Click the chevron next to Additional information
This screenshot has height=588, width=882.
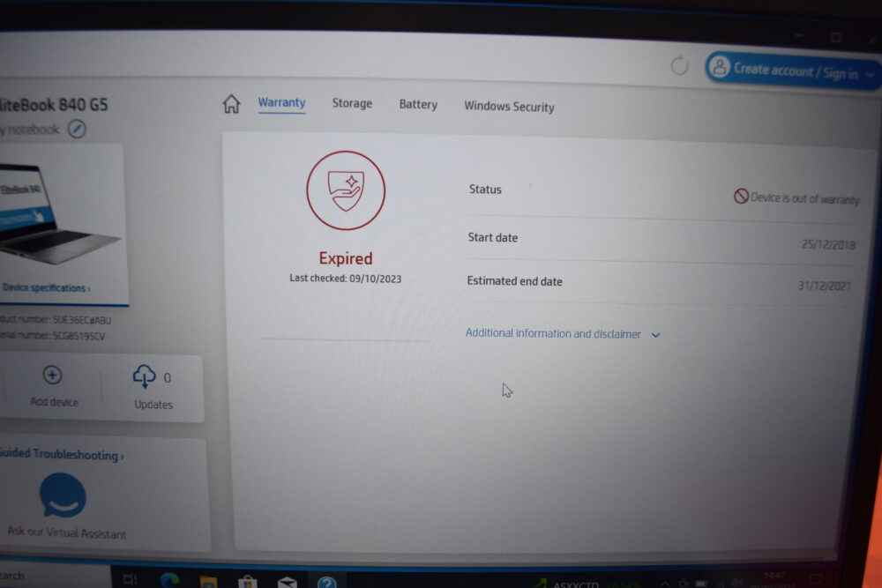point(656,335)
